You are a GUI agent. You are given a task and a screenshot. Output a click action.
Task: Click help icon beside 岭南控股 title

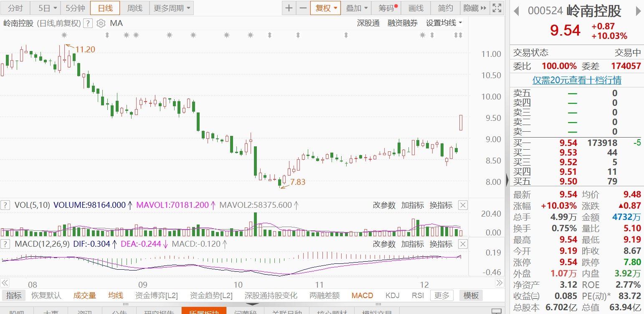click(88, 23)
